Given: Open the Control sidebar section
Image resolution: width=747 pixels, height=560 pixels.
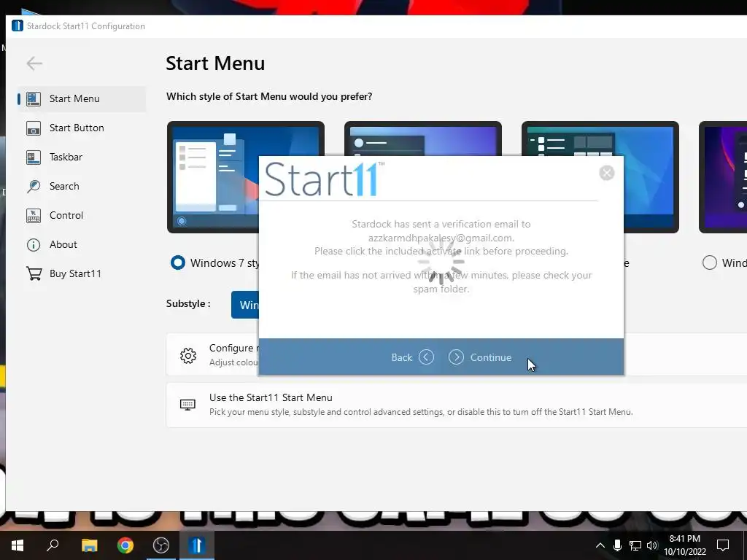Looking at the screenshot, I should point(82,215).
